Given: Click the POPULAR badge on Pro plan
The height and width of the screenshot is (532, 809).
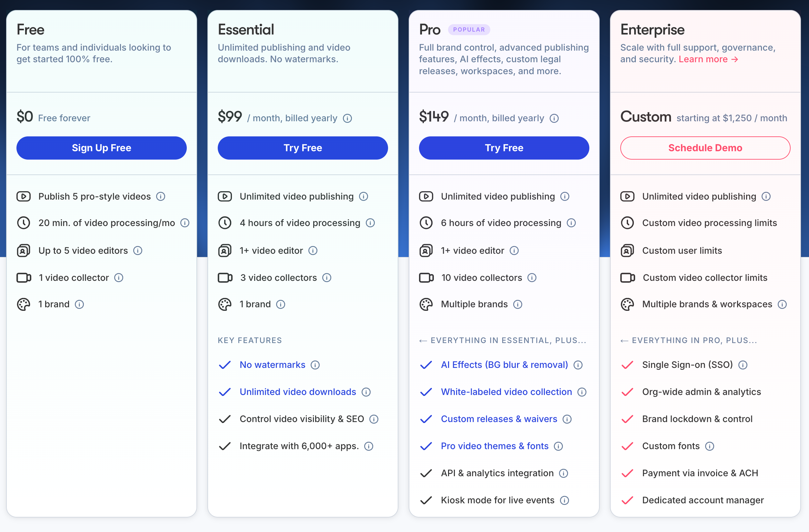Looking at the screenshot, I should tap(469, 30).
